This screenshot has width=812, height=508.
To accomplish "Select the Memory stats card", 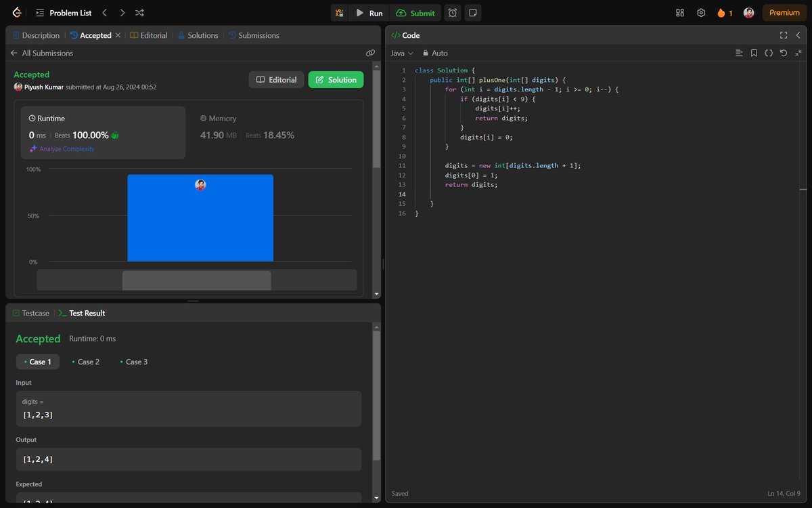I will (x=276, y=133).
